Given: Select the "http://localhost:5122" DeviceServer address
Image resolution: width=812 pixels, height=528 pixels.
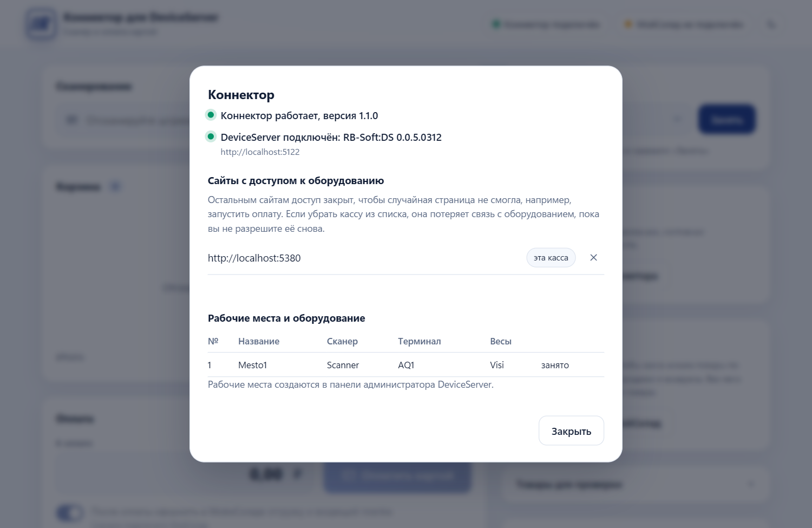Looking at the screenshot, I should click(x=260, y=152).
